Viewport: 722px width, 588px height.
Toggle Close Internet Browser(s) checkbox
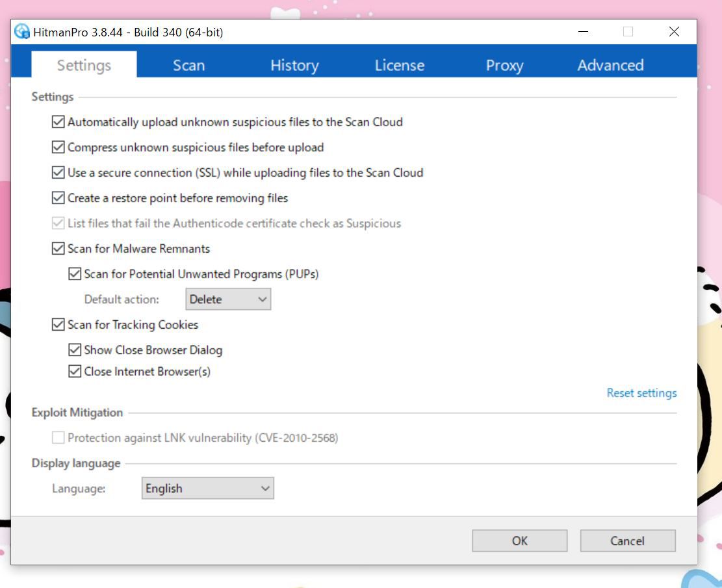pos(75,371)
